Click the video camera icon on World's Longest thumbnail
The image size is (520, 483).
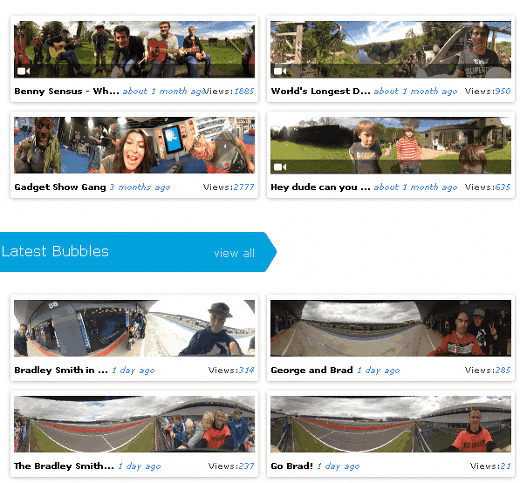tap(280, 71)
